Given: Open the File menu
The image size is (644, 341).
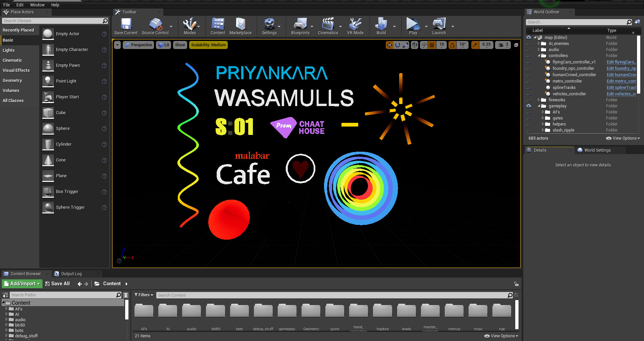Looking at the screenshot, I should pyautogui.click(x=6, y=5).
